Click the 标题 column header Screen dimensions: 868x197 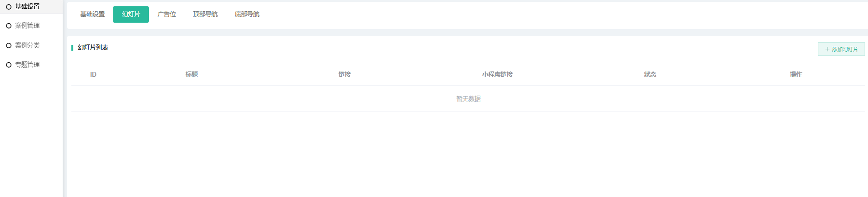[191, 74]
